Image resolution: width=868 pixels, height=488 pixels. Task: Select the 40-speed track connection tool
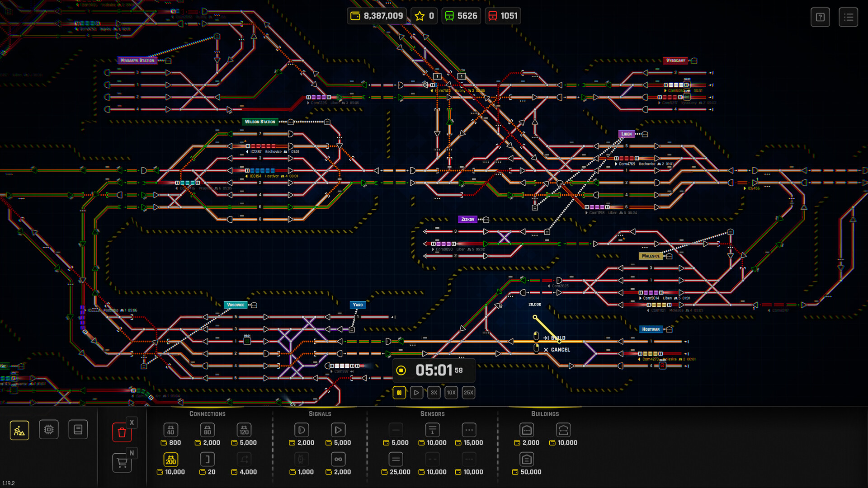(x=170, y=430)
